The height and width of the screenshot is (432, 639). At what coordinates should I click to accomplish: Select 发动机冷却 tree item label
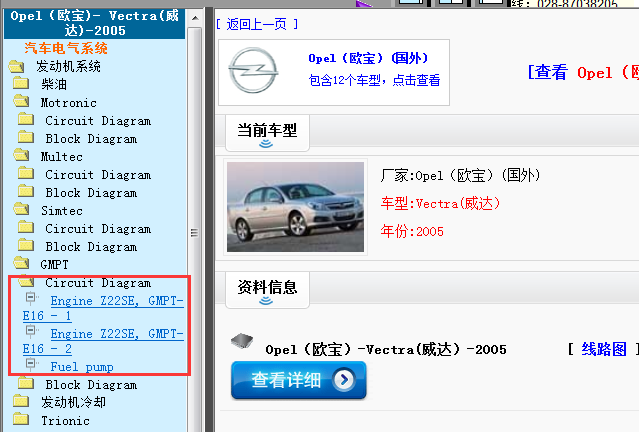point(73,402)
